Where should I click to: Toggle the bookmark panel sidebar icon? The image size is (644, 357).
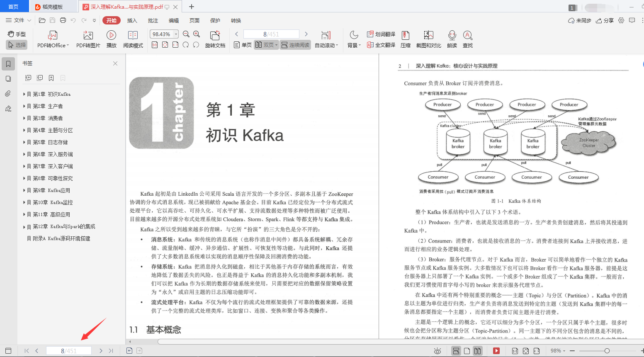click(8, 64)
